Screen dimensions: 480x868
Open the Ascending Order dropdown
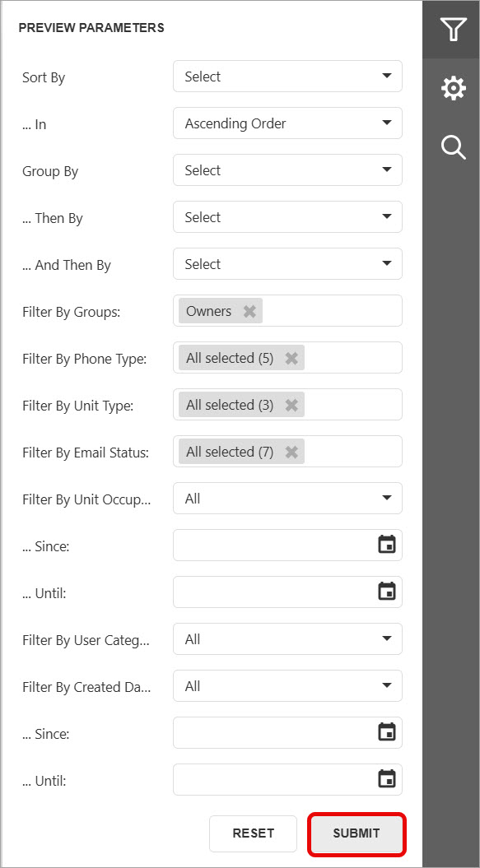(x=287, y=123)
